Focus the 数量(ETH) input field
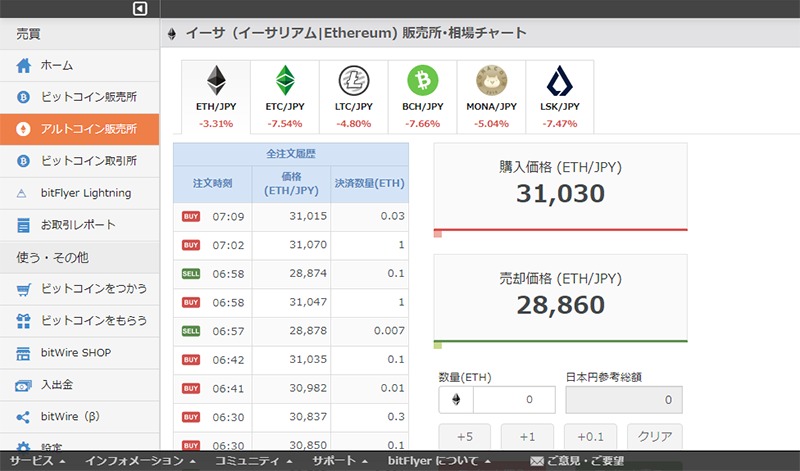The height and width of the screenshot is (471, 800). (x=514, y=400)
